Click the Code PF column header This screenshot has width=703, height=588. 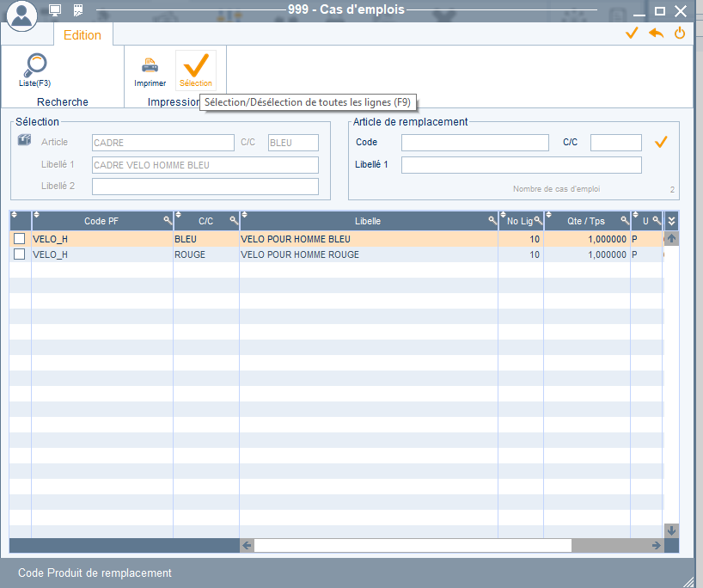(x=101, y=221)
